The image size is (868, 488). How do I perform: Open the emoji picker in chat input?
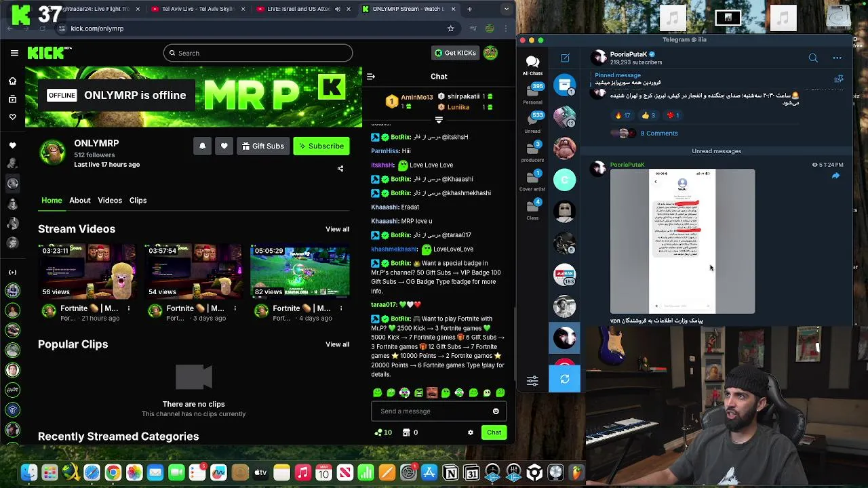pyautogui.click(x=496, y=411)
